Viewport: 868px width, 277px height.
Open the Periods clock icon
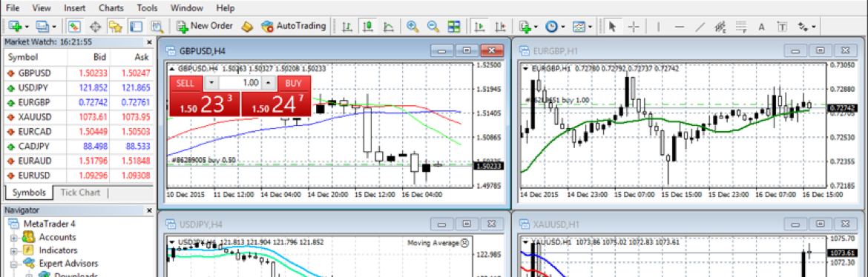[x=552, y=26]
